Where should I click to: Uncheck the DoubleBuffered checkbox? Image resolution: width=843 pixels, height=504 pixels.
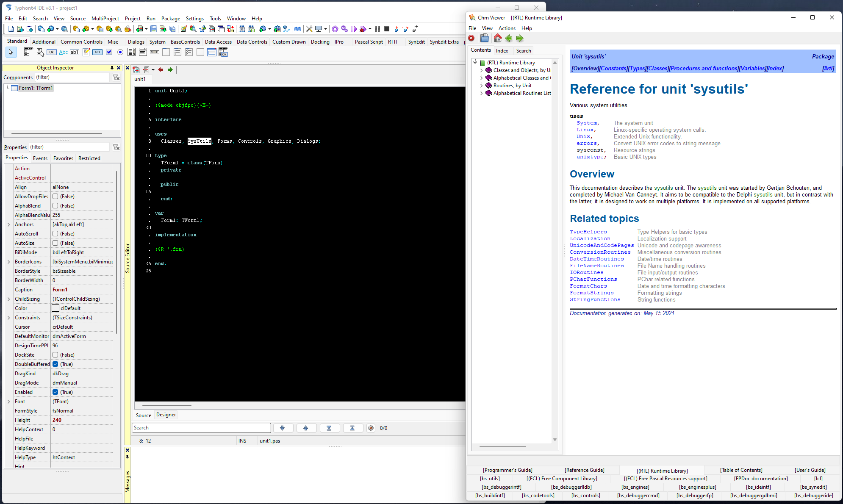click(55, 364)
